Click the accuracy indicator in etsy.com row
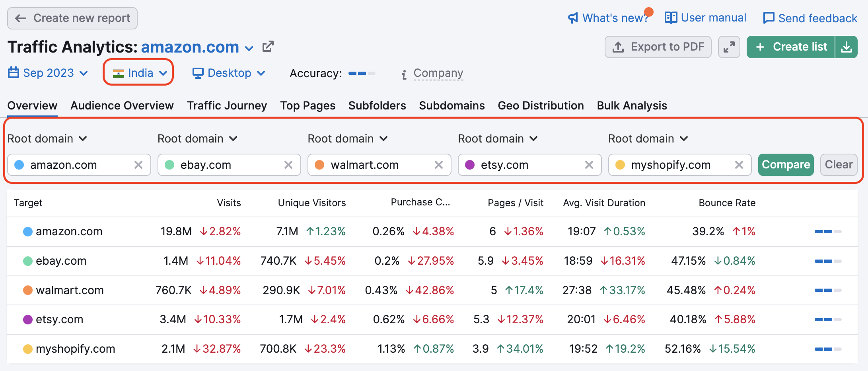868x371 pixels. (x=828, y=320)
